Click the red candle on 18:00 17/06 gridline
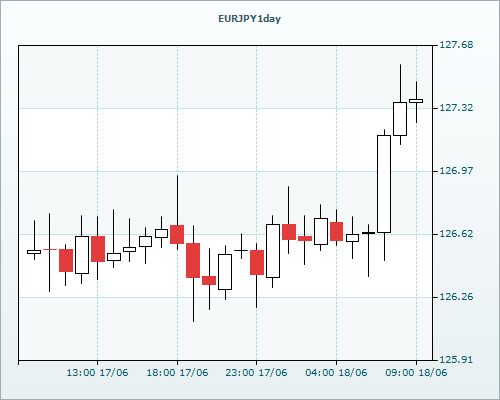The image size is (500, 400). tap(177, 234)
